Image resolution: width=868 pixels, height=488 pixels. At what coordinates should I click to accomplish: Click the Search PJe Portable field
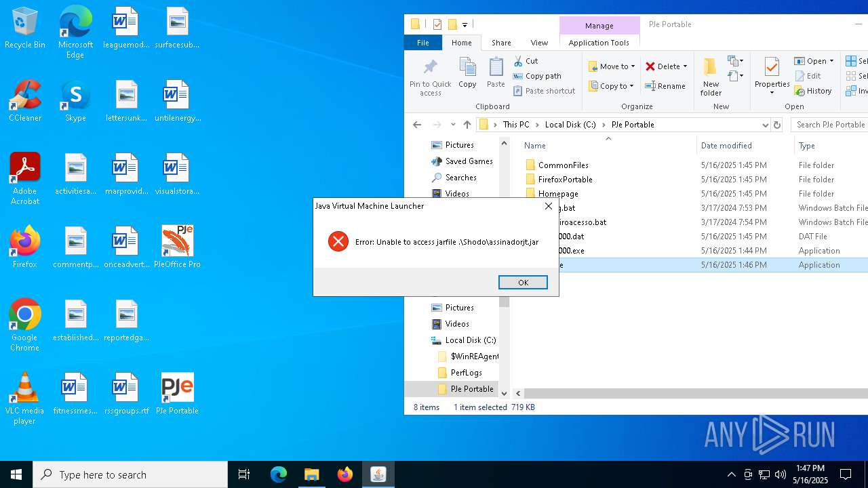click(x=829, y=125)
